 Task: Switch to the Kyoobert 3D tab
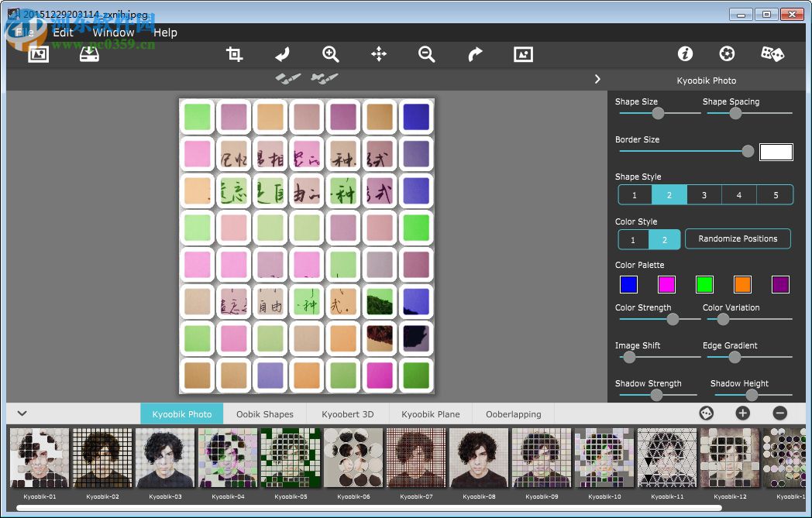[x=347, y=413]
